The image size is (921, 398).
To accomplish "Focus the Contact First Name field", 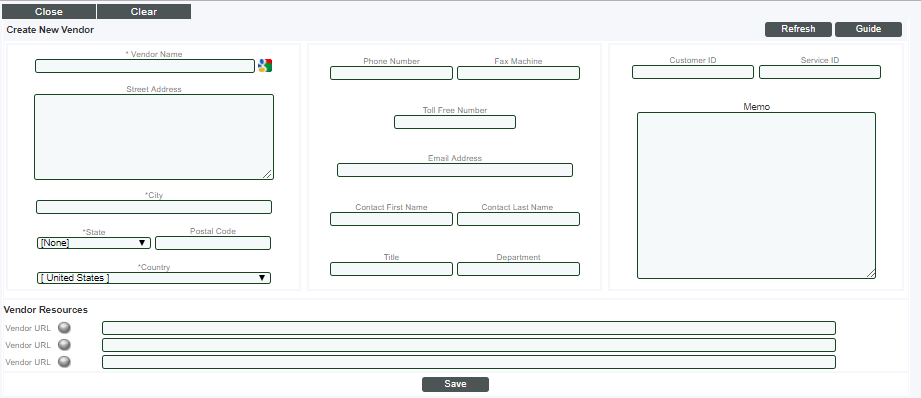I will (391, 219).
